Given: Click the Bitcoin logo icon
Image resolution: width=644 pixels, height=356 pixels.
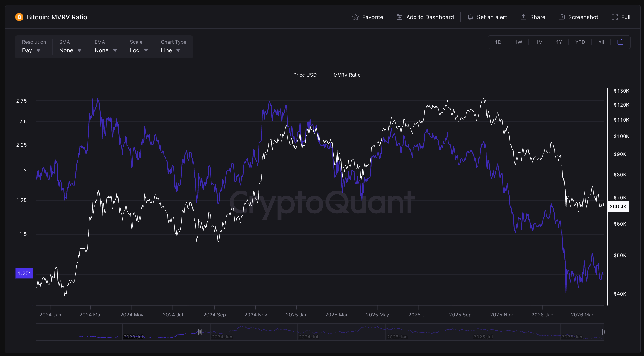Looking at the screenshot, I should (19, 17).
